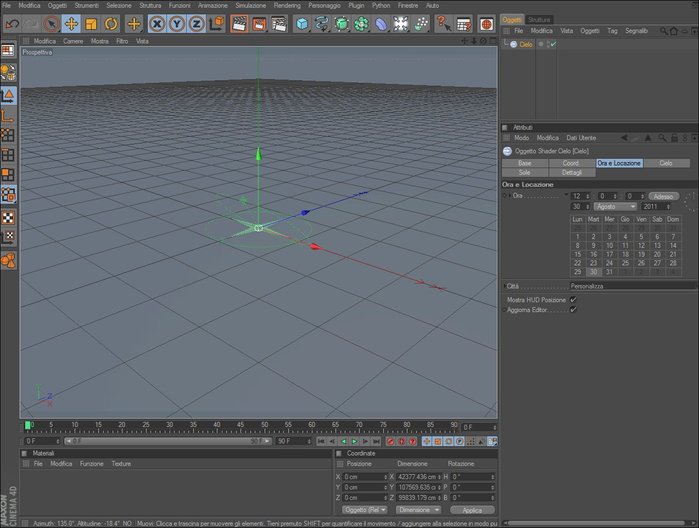Open the scene/environment objects icon
The width and height of the screenshot is (699, 528).
(x=401, y=24)
